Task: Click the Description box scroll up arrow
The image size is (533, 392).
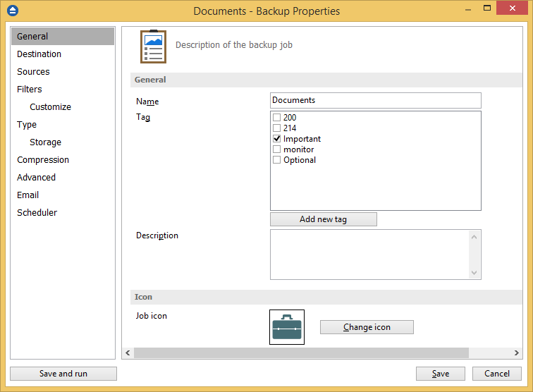Action: tap(474, 237)
